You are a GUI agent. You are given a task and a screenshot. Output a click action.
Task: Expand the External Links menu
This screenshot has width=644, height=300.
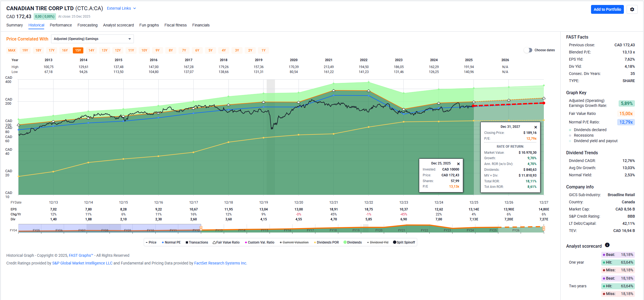[121, 8]
